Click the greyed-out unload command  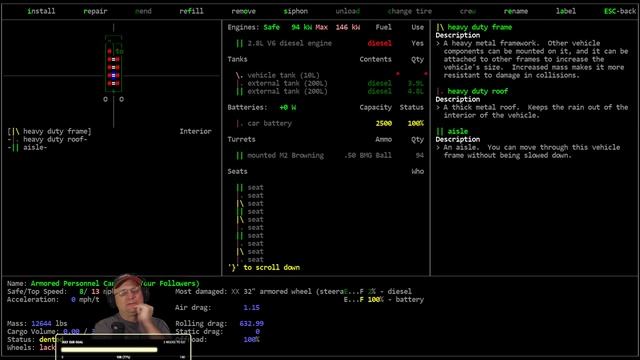tap(348, 11)
